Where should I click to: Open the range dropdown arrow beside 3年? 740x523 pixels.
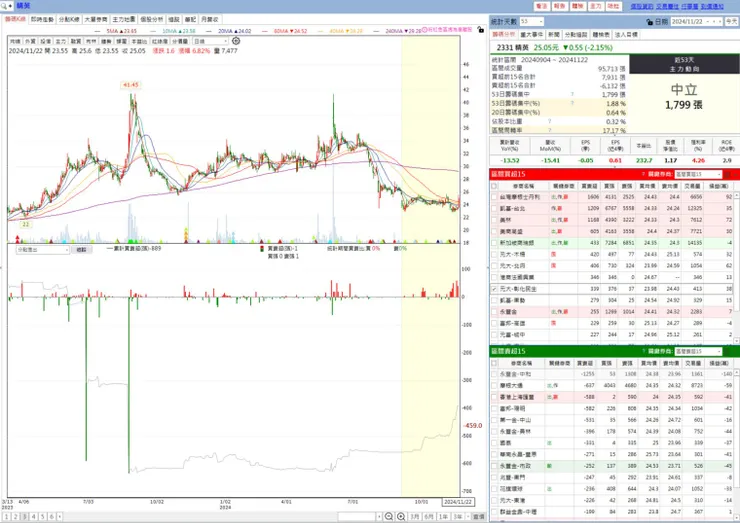point(466,517)
